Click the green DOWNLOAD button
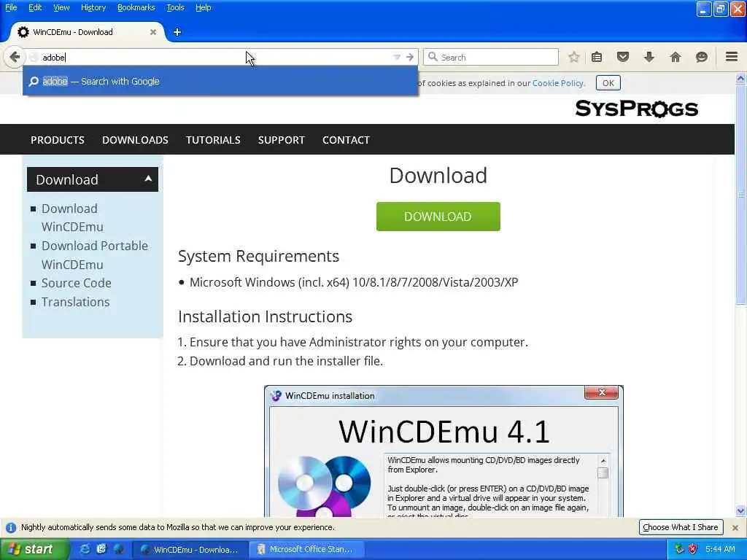Image resolution: width=747 pixels, height=560 pixels. click(438, 216)
